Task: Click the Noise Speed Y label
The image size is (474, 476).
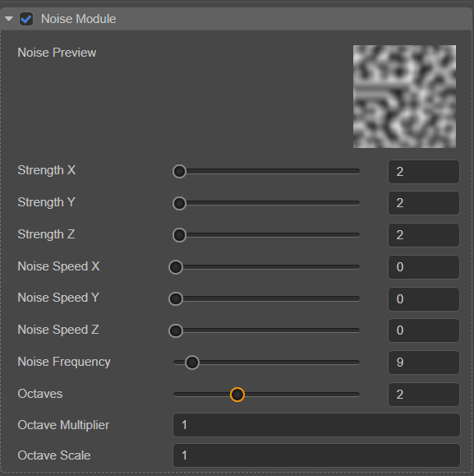Action: [x=58, y=298]
